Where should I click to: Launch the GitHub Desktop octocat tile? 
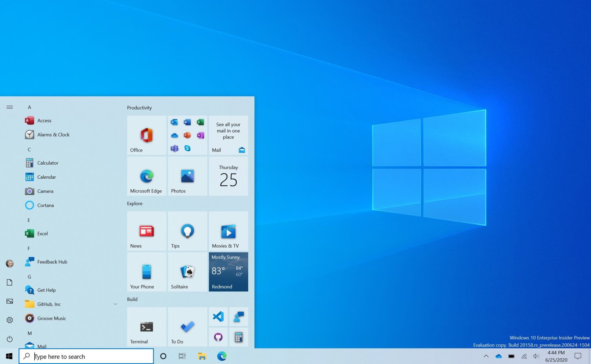(x=218, y=337)
